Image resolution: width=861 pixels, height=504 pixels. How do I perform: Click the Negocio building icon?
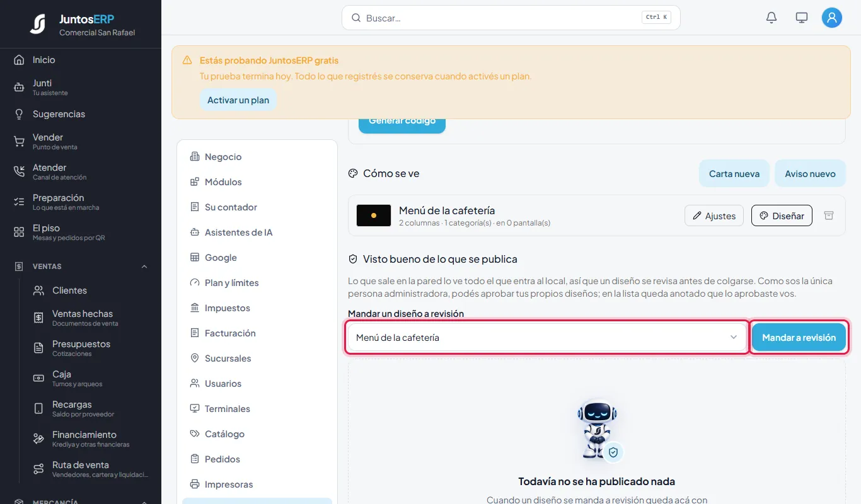(x=195, y=157)
